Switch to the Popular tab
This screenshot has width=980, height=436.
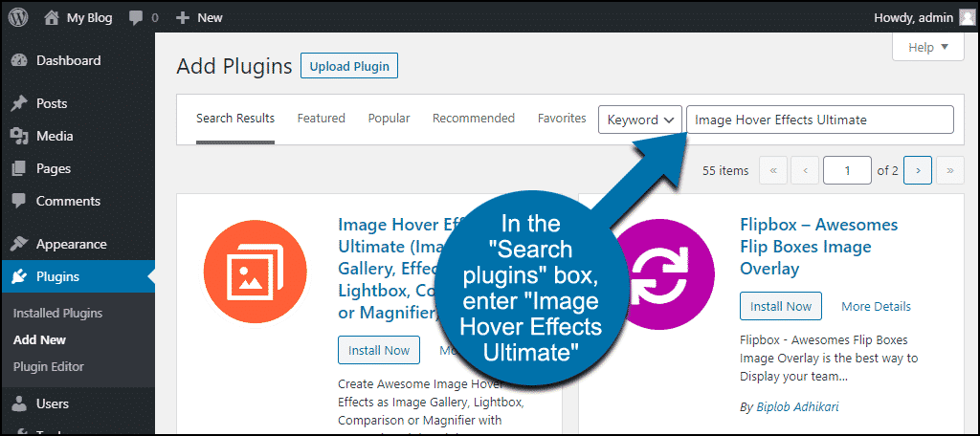[x=389, y=118]
